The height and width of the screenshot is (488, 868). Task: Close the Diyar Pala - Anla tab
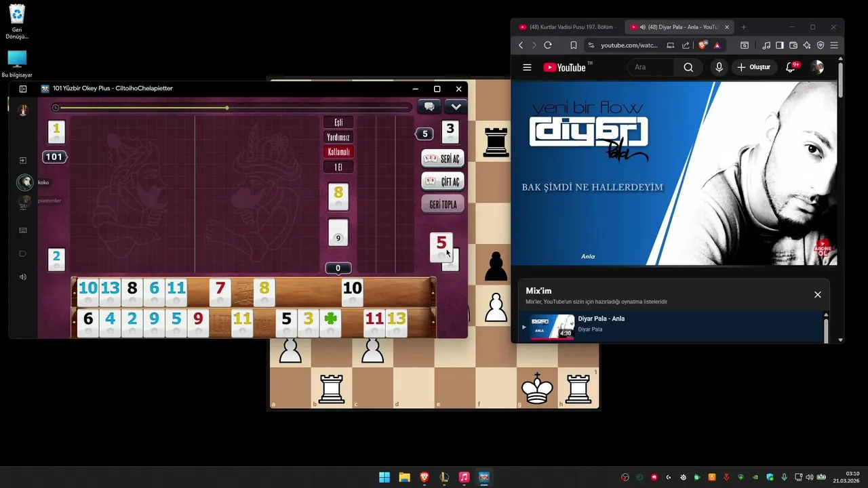click(x=727, y=27)
